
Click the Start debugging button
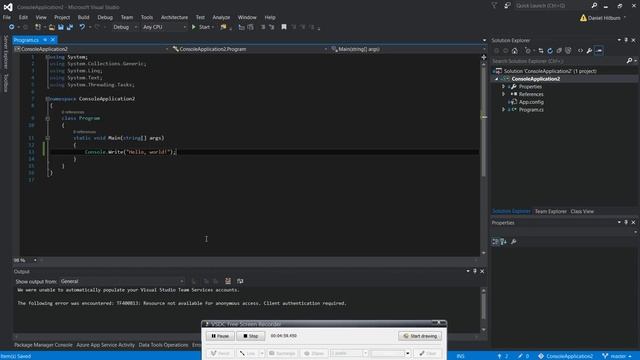[202, 27]
